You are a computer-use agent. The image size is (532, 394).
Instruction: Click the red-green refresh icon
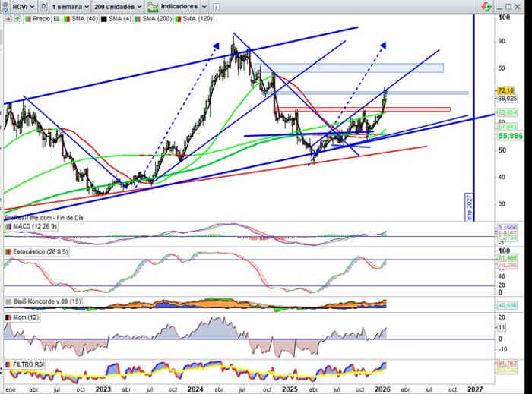(x=485, y=6)
